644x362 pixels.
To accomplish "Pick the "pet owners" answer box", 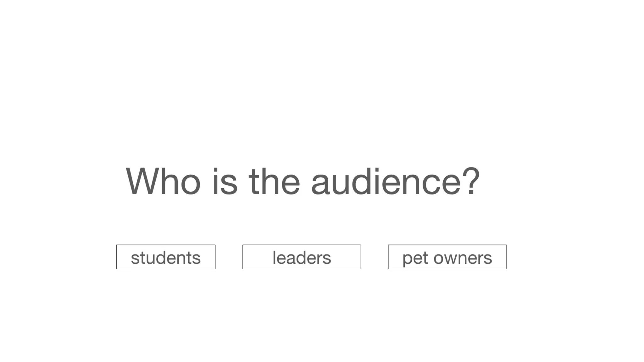I will tap(447, 257).
